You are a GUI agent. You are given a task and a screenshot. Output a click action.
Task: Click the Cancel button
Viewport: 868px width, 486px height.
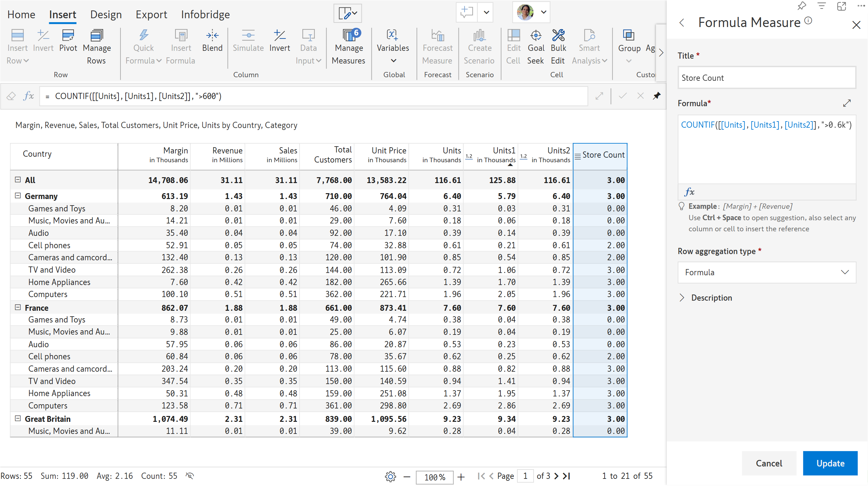769,463
